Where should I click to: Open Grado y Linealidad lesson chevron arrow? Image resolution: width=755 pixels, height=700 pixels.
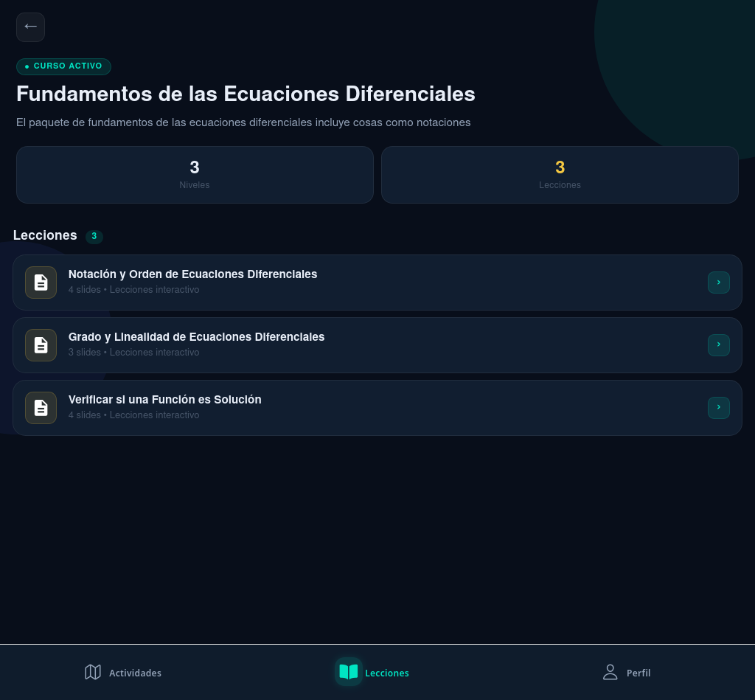point(718,345)
